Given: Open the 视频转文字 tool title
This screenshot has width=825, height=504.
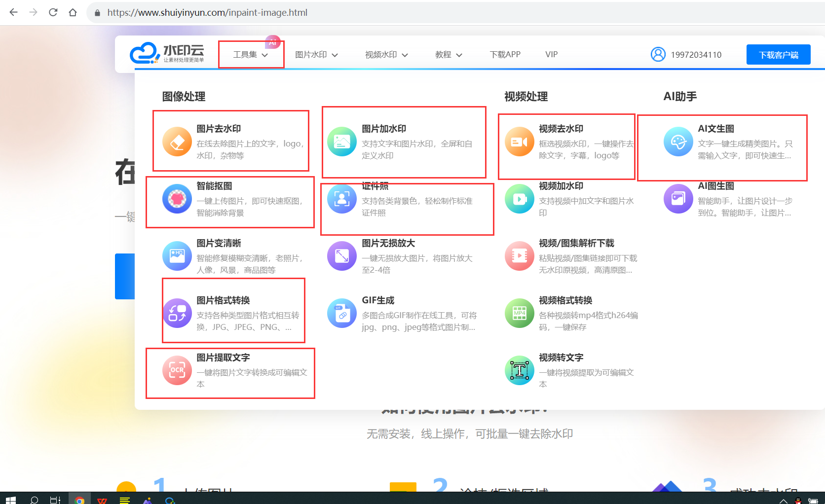Looking at the screenshot, I should coord(561,358).
